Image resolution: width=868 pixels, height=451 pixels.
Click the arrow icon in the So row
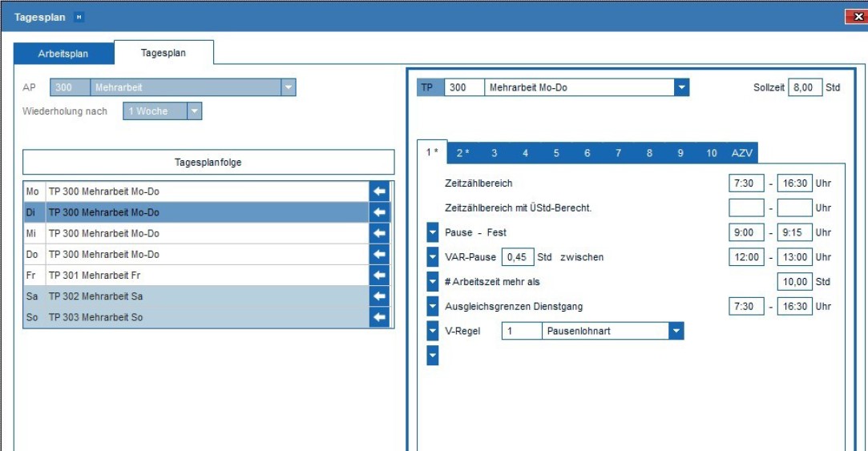(380, 317)
